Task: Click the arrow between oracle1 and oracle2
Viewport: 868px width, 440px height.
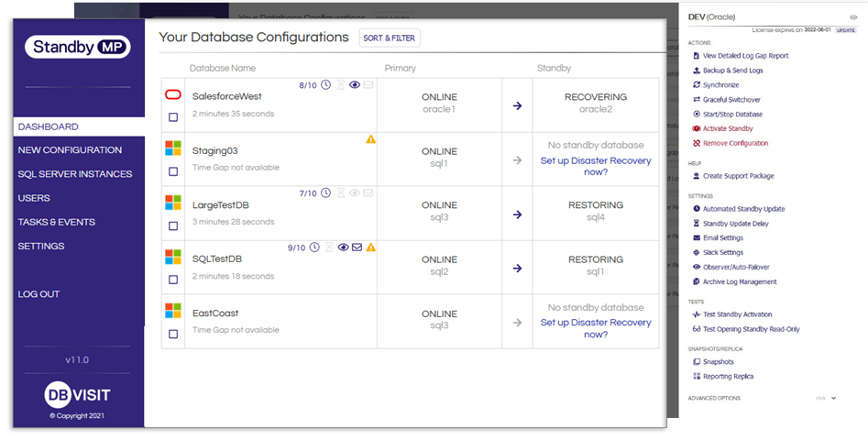Action: (x=517, y=105)
